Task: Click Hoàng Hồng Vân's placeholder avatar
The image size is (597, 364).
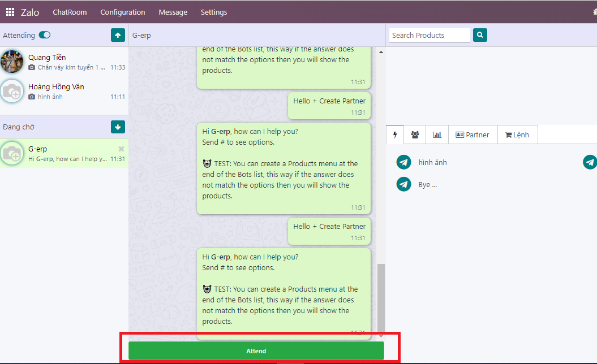Action: click(12, 92)
